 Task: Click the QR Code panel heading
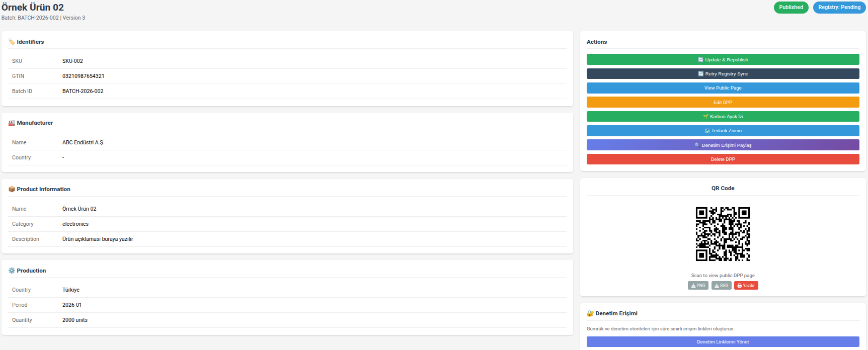coord(723,188)
